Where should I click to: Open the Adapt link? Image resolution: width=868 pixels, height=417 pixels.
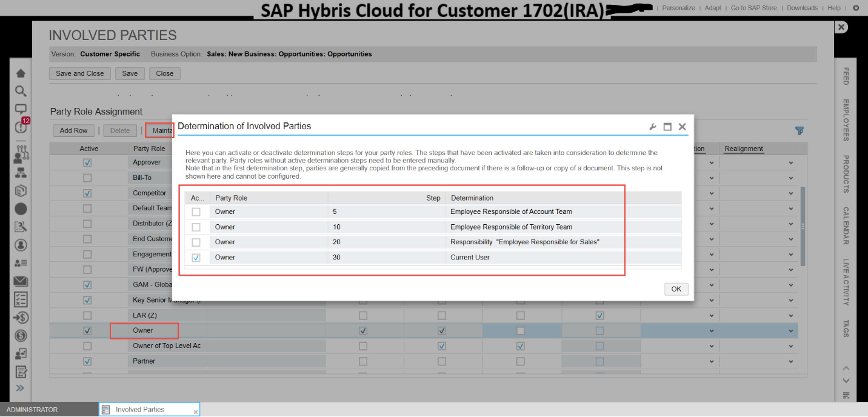click(713, 8)
